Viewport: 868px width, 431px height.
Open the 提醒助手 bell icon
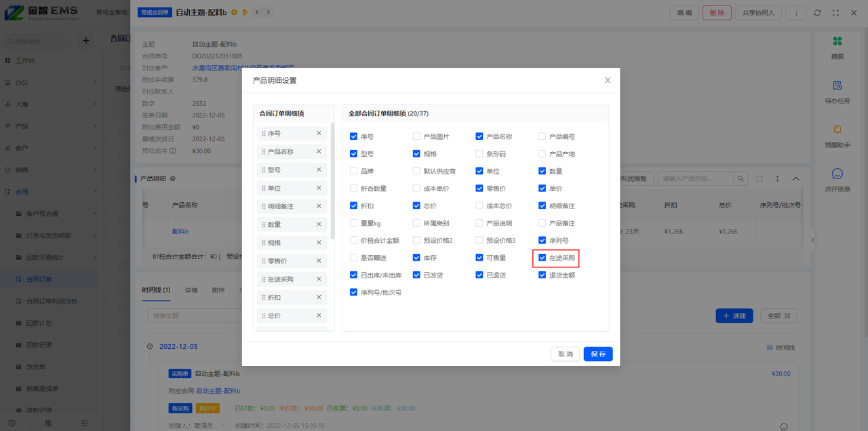[837, 130]
